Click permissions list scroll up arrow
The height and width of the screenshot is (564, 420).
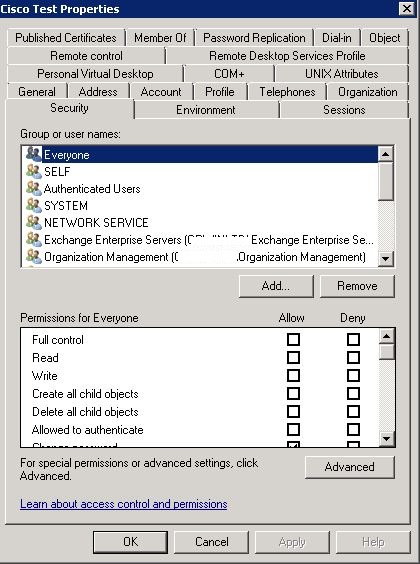click(x=387, y=336)
